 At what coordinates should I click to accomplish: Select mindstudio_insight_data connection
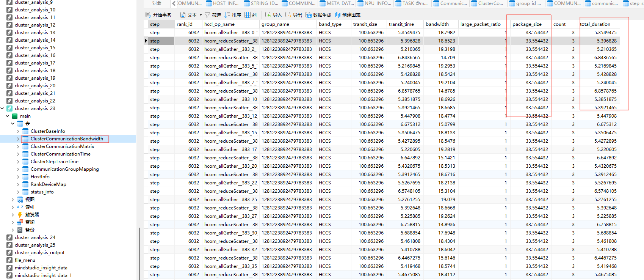point(41,268)
